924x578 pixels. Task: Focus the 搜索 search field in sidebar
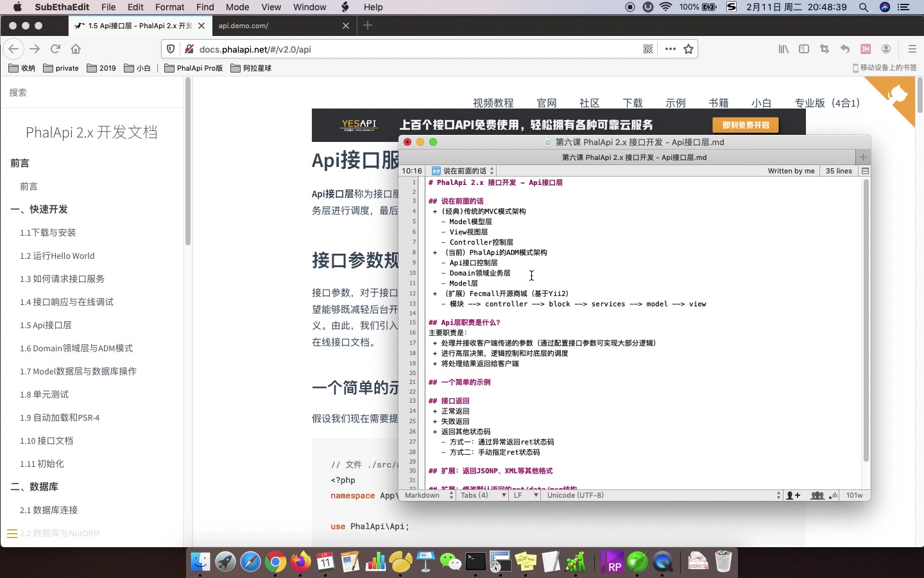click(92, 92)
